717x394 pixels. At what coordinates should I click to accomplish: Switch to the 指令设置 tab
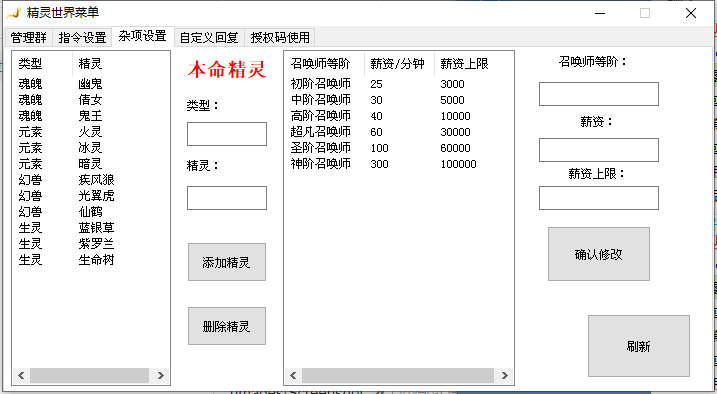click(82, 37)
